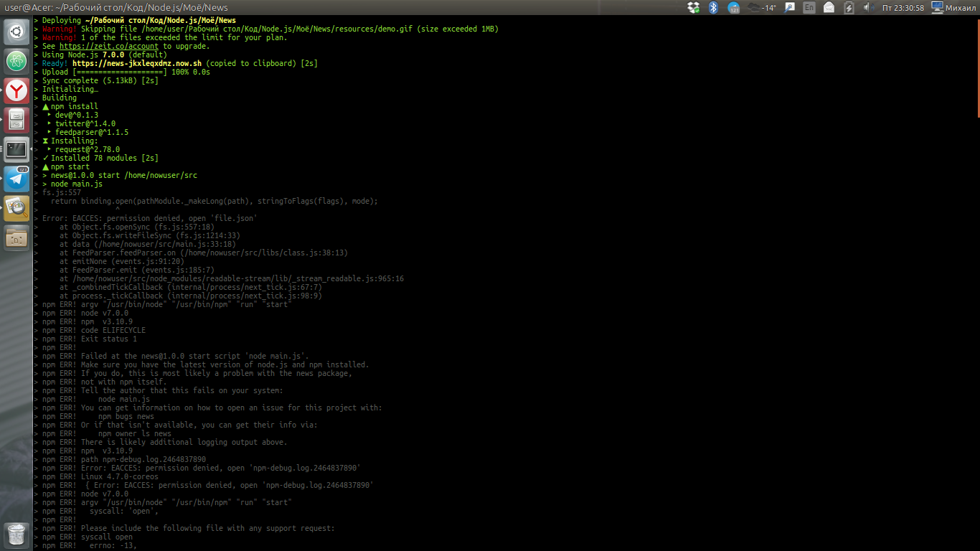Click the 'npm install' line
The height and width of the screenshot is (551, 980).
[x=70, y=106]
